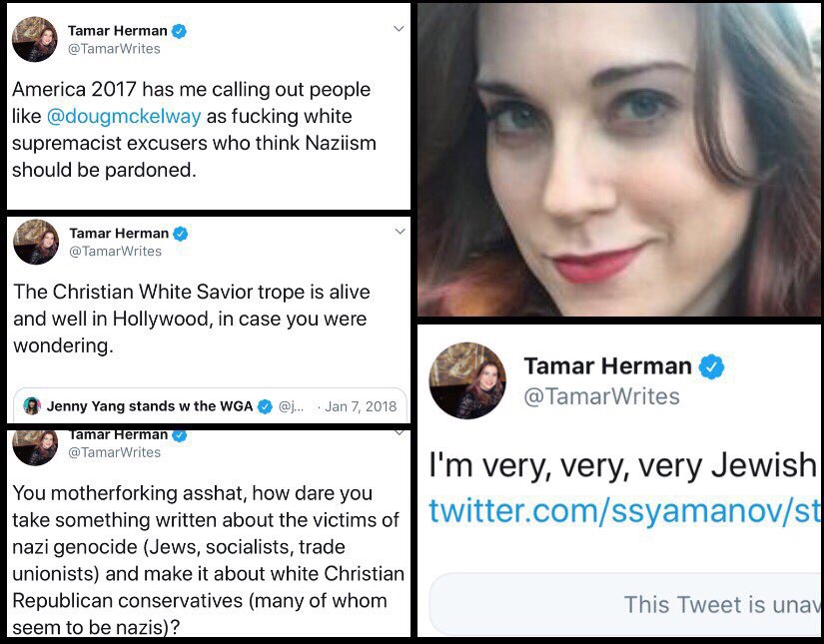Screen dimensions: 824x644
Task: Click the verified badge next to Jenny Yang's name
Action: click(x=265, y=406)
